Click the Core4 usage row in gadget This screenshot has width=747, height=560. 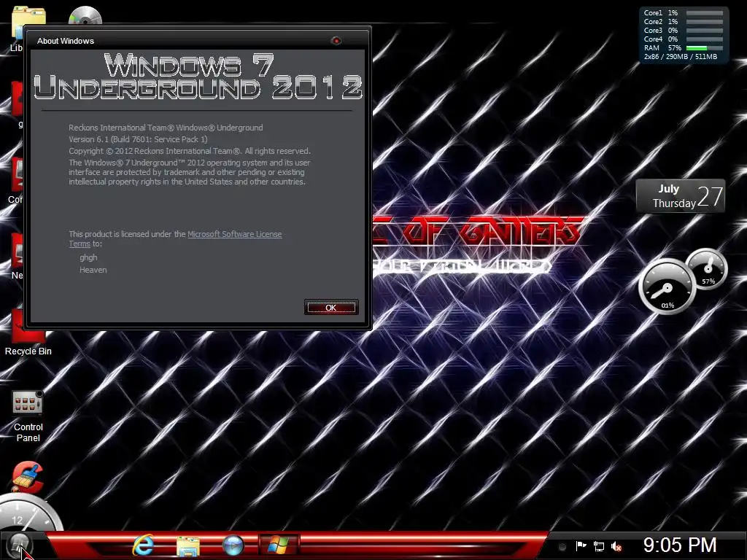pyautogui.click(x=683, y=39)
